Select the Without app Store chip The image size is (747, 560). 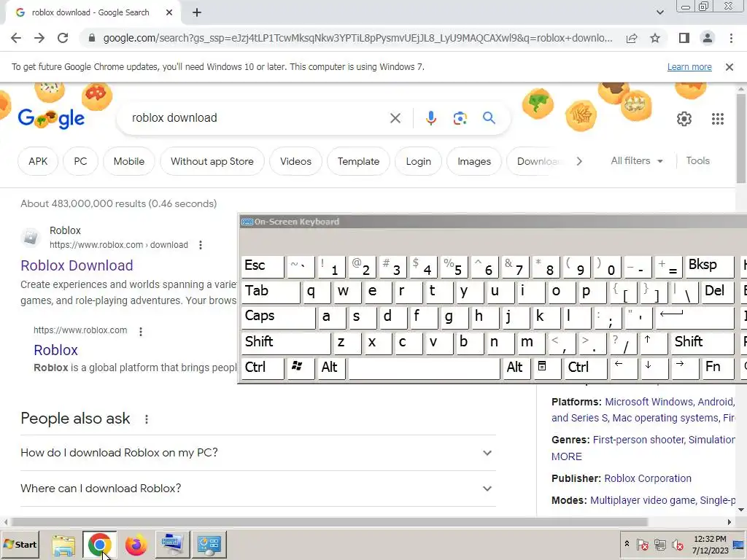click(x=212, y=161)
